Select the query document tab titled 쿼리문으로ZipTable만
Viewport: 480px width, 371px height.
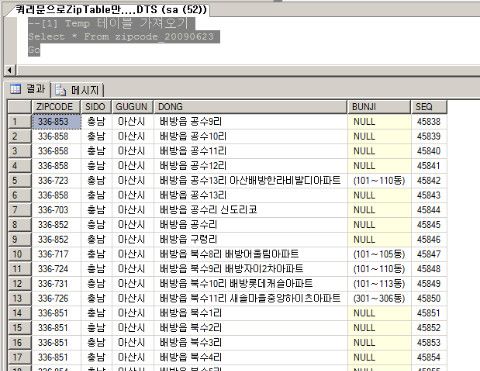111,9
